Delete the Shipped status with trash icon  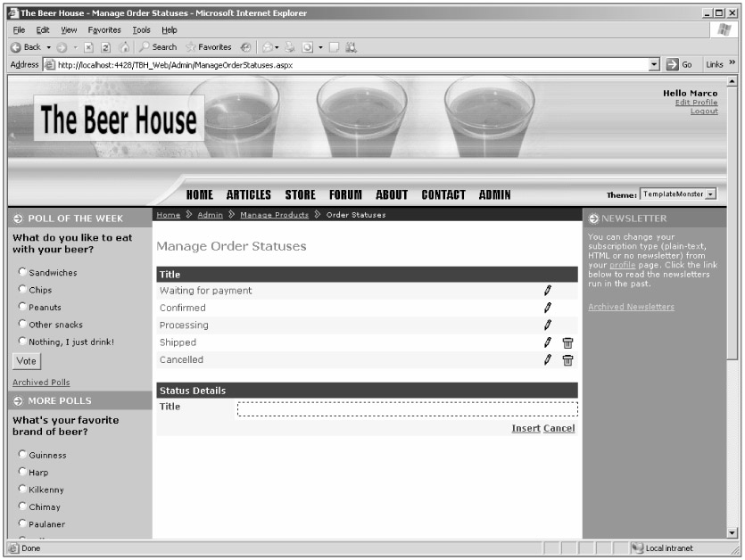click(567, 342)
